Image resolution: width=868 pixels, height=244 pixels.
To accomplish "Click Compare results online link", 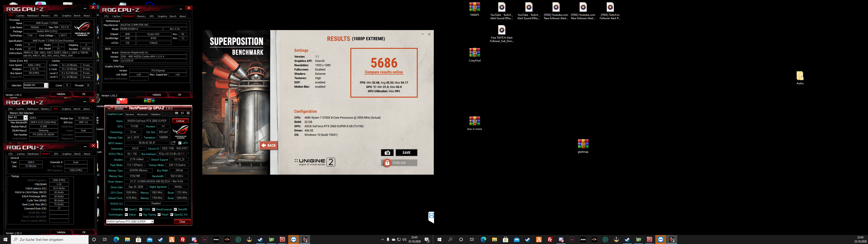I will [x=384, y=72].
